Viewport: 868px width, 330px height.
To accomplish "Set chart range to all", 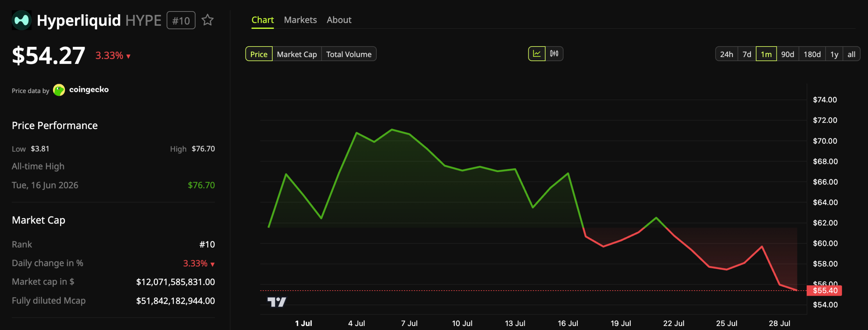I will [x=851, y=54].
